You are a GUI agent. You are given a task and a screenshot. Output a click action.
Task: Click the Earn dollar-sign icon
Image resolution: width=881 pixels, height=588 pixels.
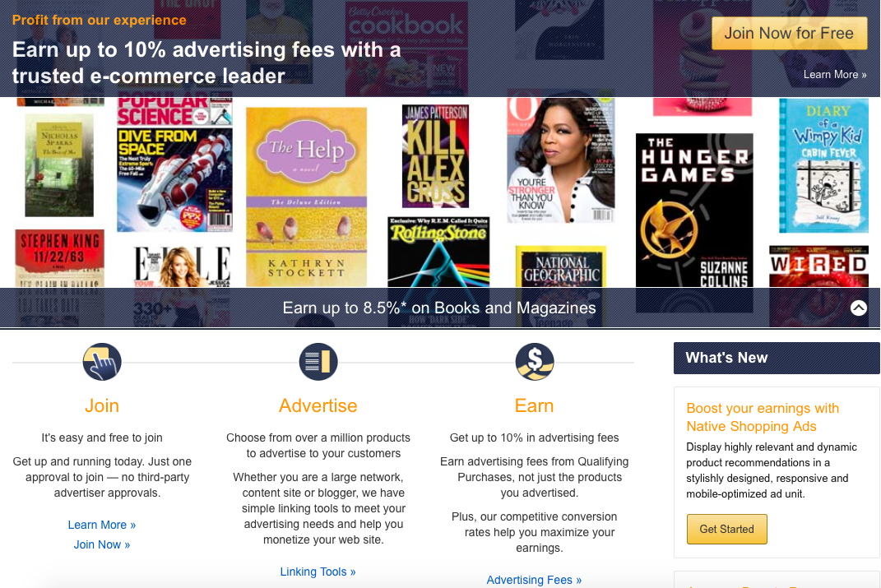coord(535,362)
